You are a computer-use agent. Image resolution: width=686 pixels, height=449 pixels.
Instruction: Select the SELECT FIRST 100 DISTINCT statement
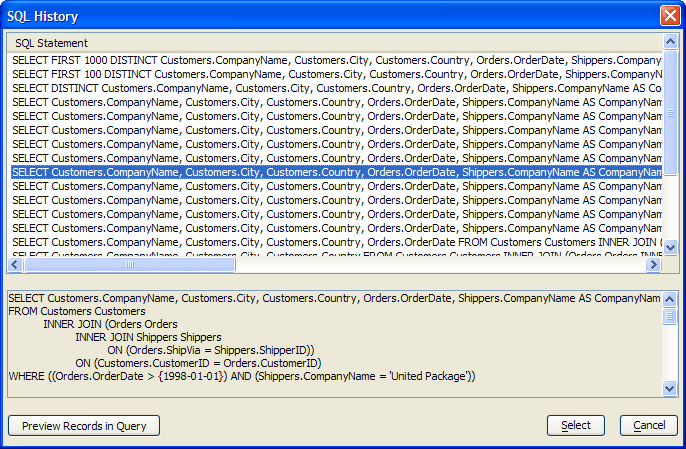tap(336, 74)
